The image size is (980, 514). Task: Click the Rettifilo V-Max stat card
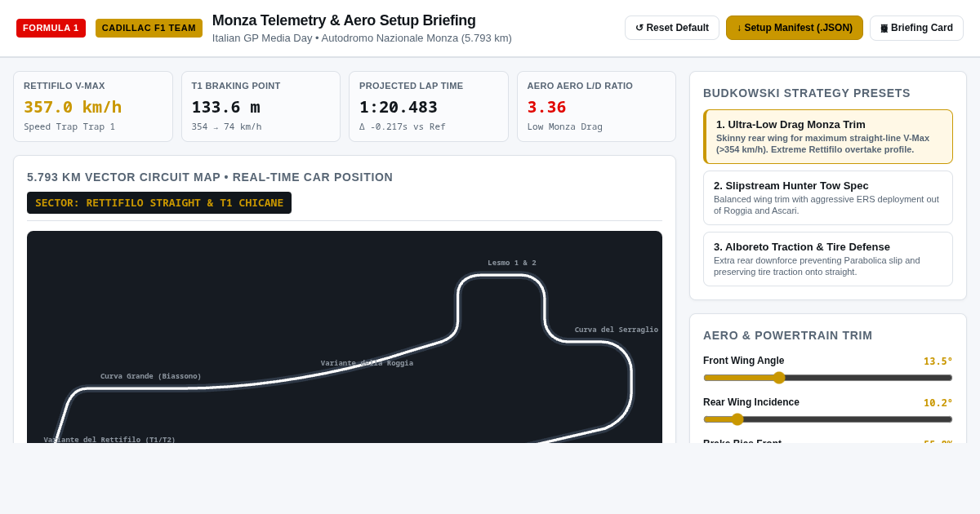click(x=93, y=106)
